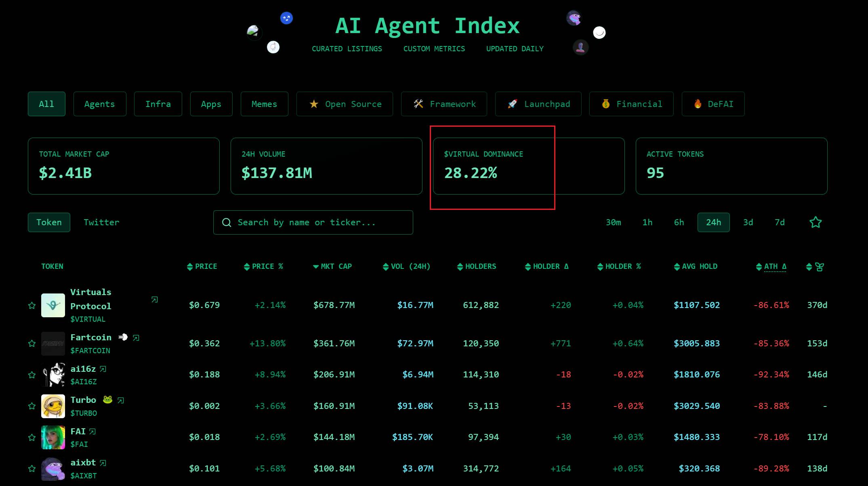Image resolution: width=868 pixels, height=486 pixels.
Task: Toggle the Twitter view tab
Action: (x=101, y=222)
